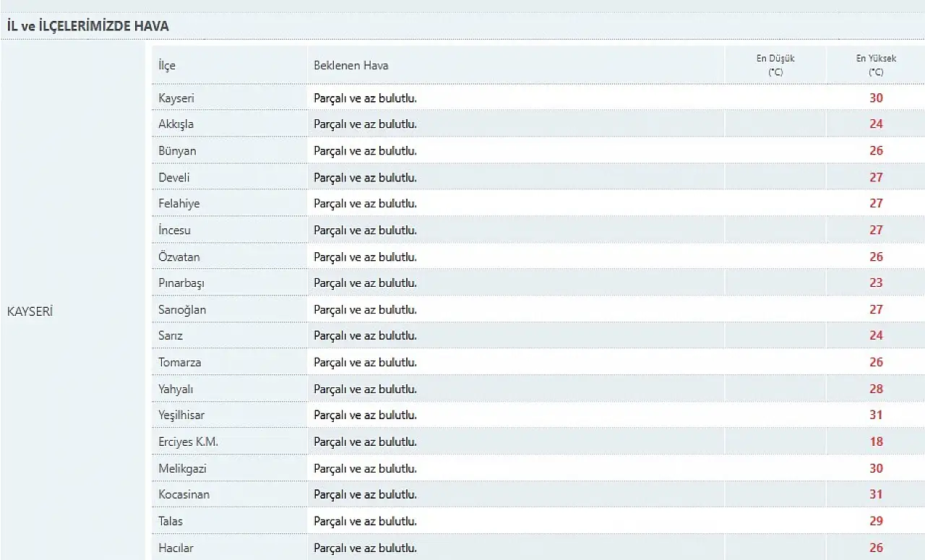Click Yeşilhisar's high temperature value 31

pos(876,415)
